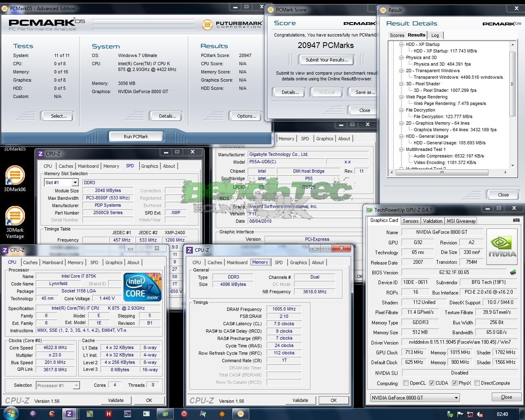Image resolution: width=525 pixels, height=420 pixels.
Task: Click Validate in CPU-Z memory window
Action: pos(300,400)
